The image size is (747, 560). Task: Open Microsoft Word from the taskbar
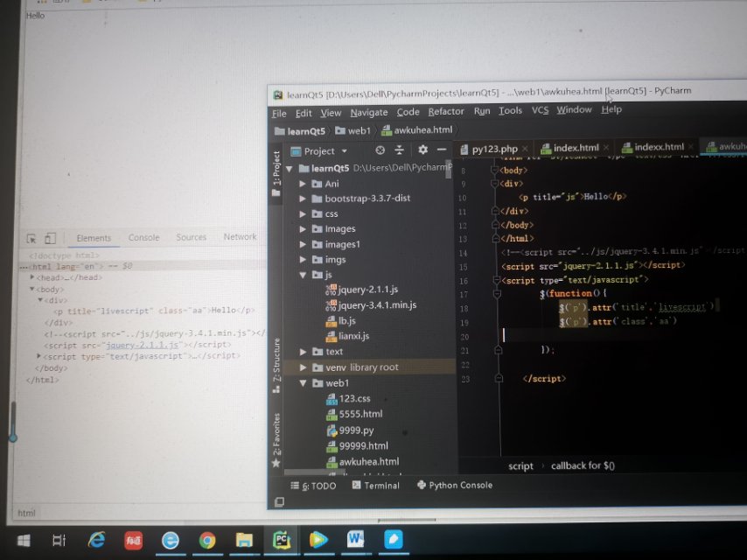pos(355,540)
